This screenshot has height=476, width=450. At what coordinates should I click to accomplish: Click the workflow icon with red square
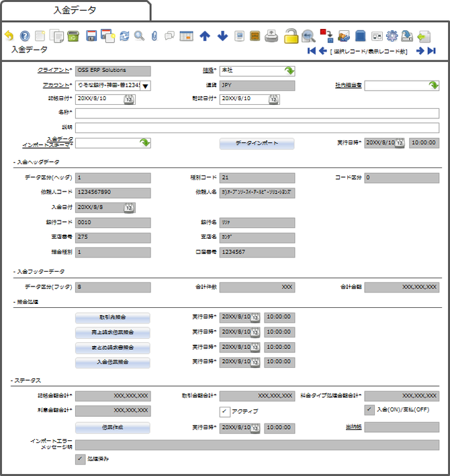click(326, 36)
